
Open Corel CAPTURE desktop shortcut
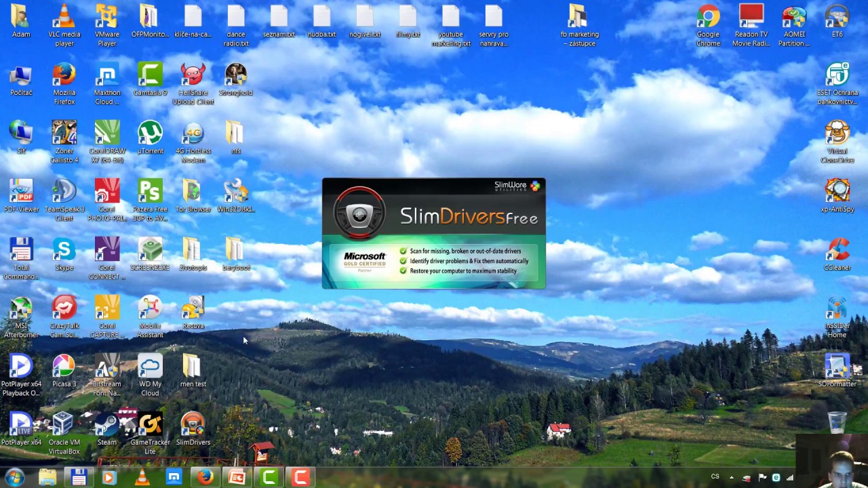[107, 317]
